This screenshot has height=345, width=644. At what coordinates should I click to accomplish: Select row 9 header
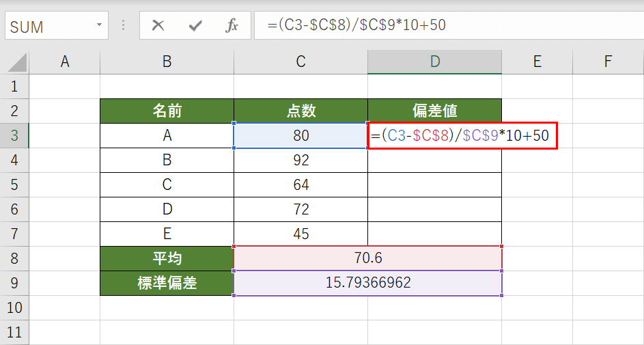tap(15, 283)
